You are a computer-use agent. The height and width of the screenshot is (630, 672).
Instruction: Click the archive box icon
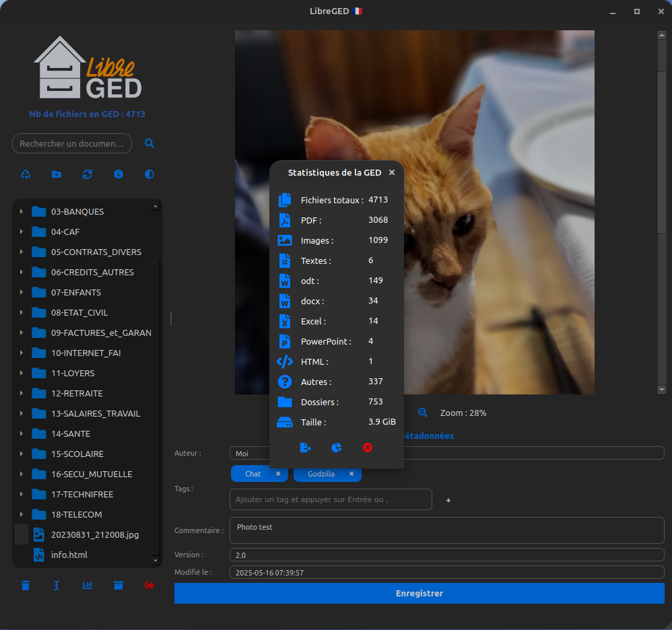(x=119, y=586)
